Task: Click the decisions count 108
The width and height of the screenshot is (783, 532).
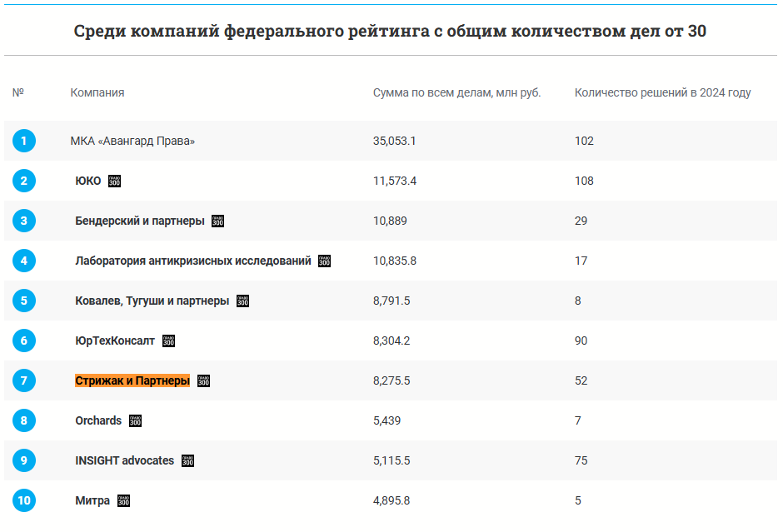Action: click(584, 181)
